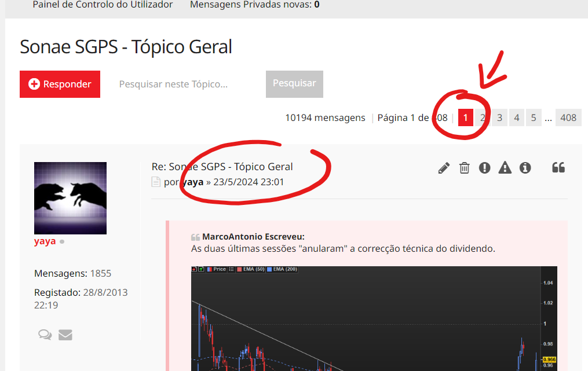Edit the post with the pencil icon
Image resolution: width=588 pixels, height=371 pixels.
(444, 168)
